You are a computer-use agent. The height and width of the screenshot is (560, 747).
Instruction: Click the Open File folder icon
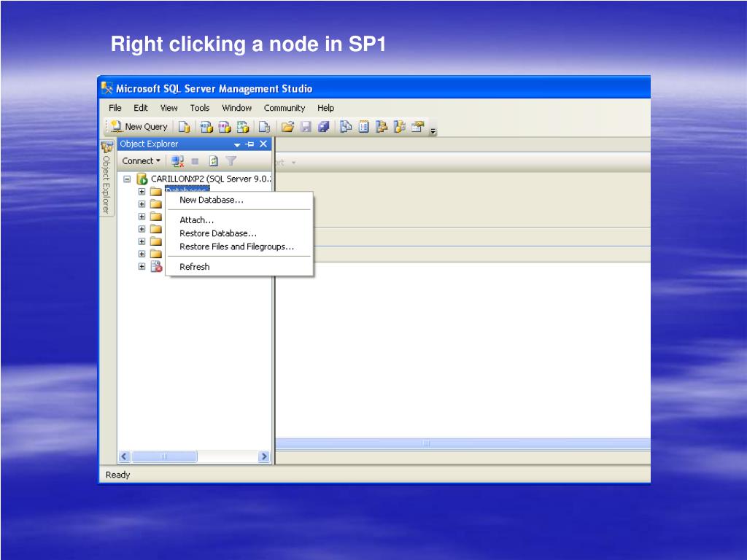coord(287,127)
